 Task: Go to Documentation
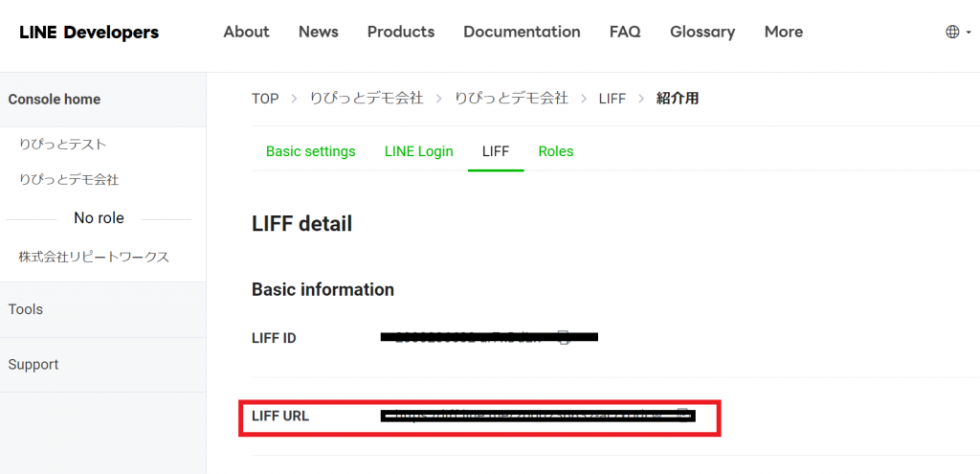coord(522,32)
